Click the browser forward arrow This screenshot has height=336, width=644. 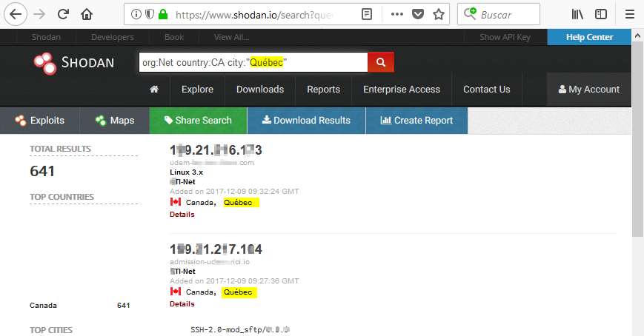point(39,14)
